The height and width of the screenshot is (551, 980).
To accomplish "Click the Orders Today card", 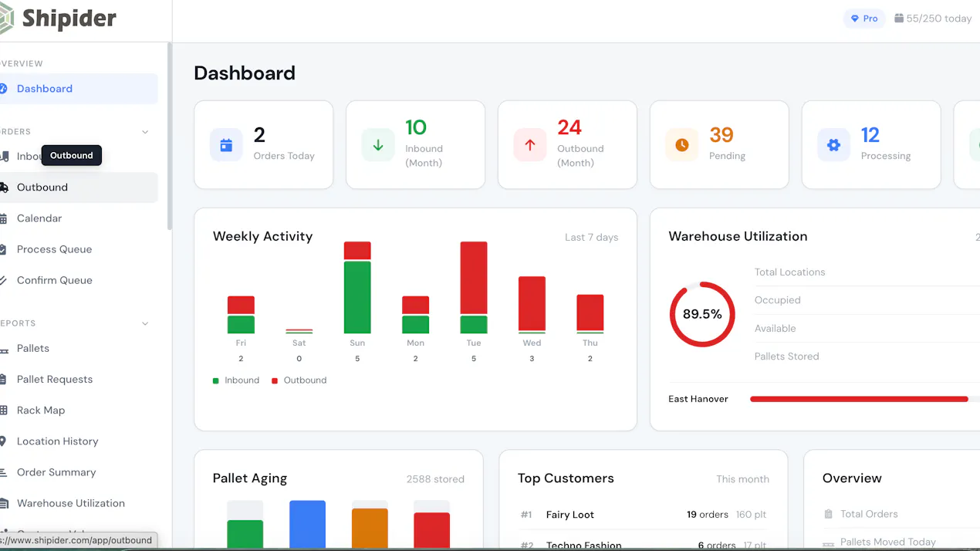I will [x=263, y=144].
